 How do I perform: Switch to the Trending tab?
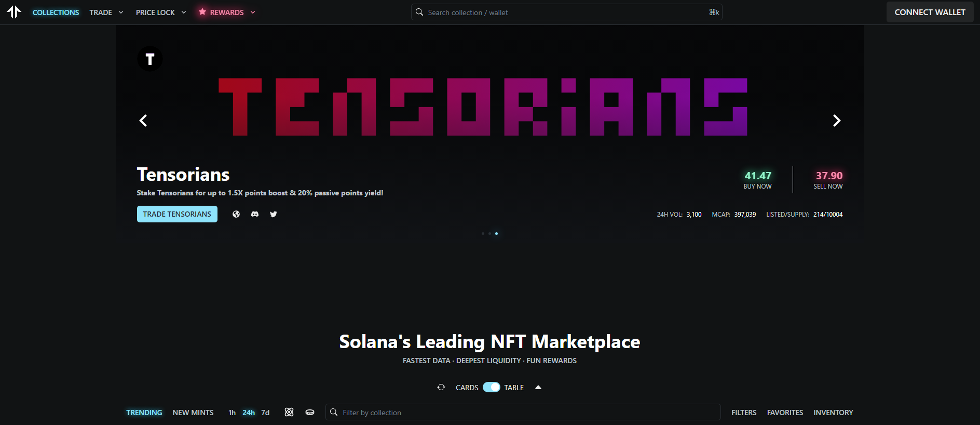pos(144,413)
